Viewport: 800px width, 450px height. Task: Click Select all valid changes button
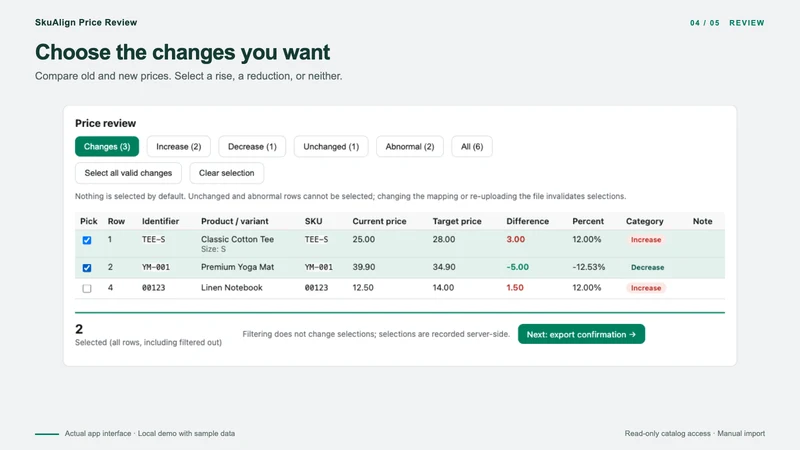tap(128, 173)
